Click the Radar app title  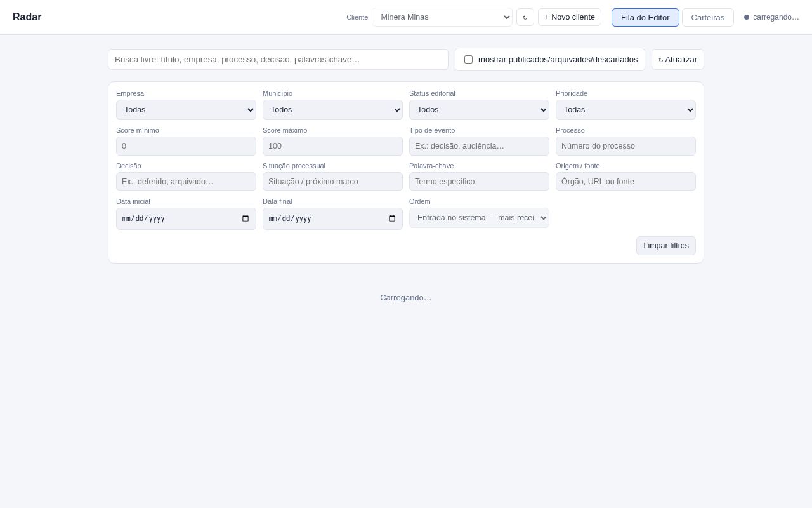coord(27,17)
